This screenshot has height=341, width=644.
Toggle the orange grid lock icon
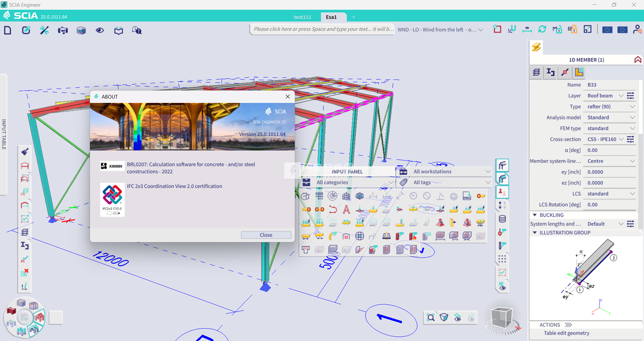click(x=572, y=29)
